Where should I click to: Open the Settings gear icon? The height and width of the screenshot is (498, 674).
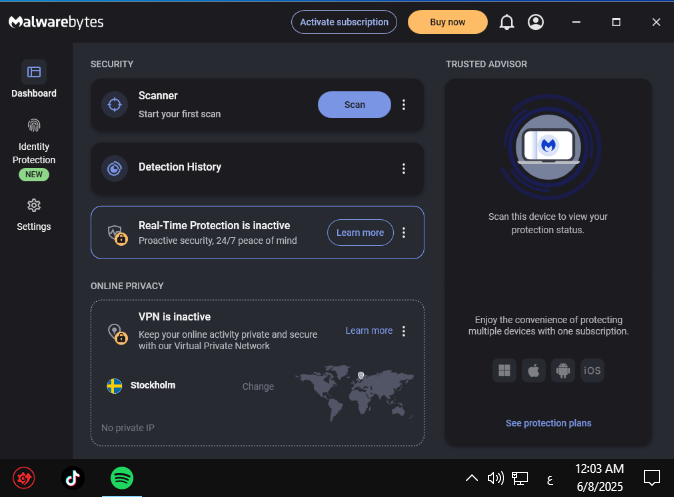click(34, 205)
